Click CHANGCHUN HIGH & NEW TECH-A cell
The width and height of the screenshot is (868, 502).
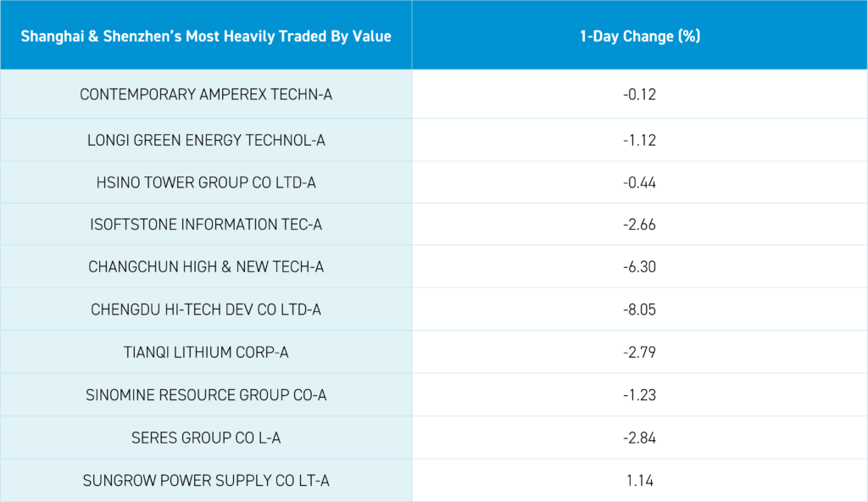(x=206, y=267)
